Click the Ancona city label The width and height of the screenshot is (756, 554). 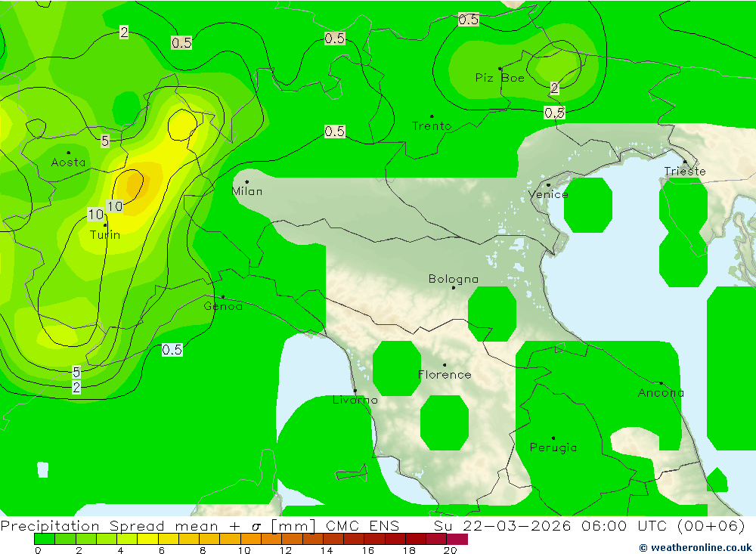pos(661,393)
